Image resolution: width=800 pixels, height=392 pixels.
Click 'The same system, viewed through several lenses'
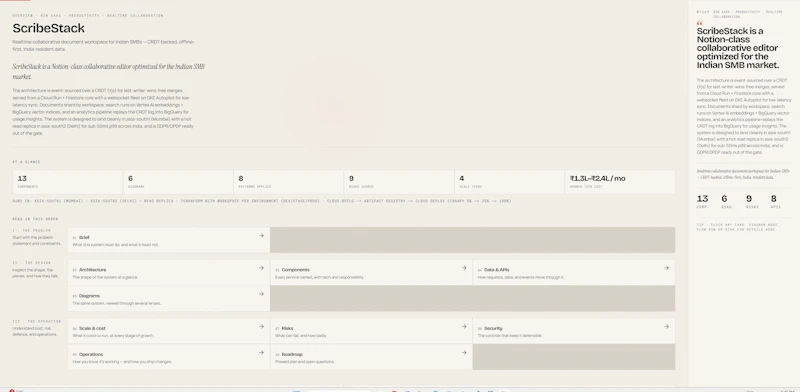(116, 303)
